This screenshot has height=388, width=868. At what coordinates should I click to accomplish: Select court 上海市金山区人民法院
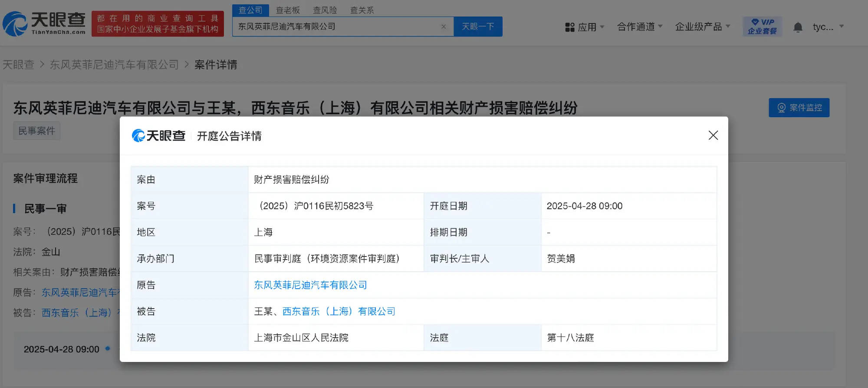[x=301, y=338]
